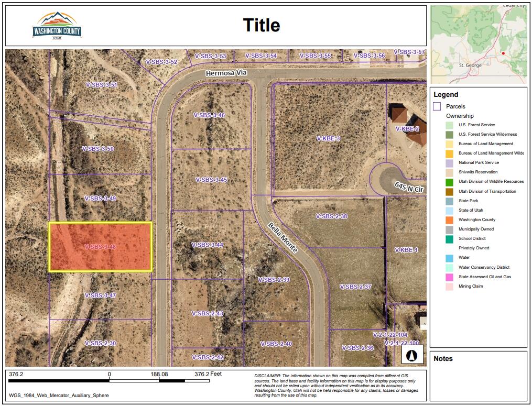532x406 pixels.
Task: Click the Hermosa Via street label
Action: coord(226,74)
